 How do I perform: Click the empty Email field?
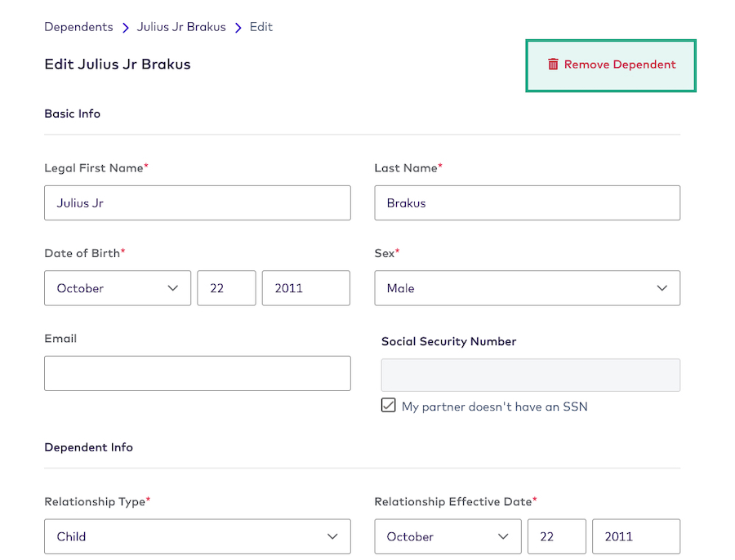[x=198, y=373]
